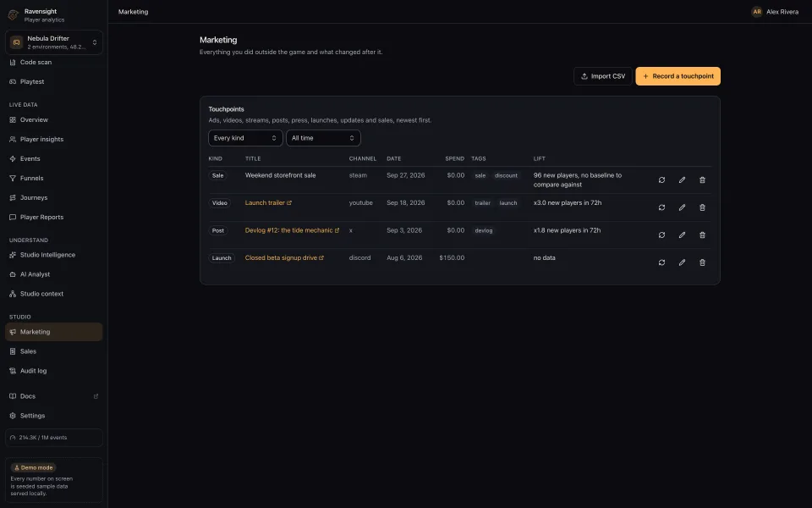
Task: Open Player Reports
Action: tap(54, 218)
